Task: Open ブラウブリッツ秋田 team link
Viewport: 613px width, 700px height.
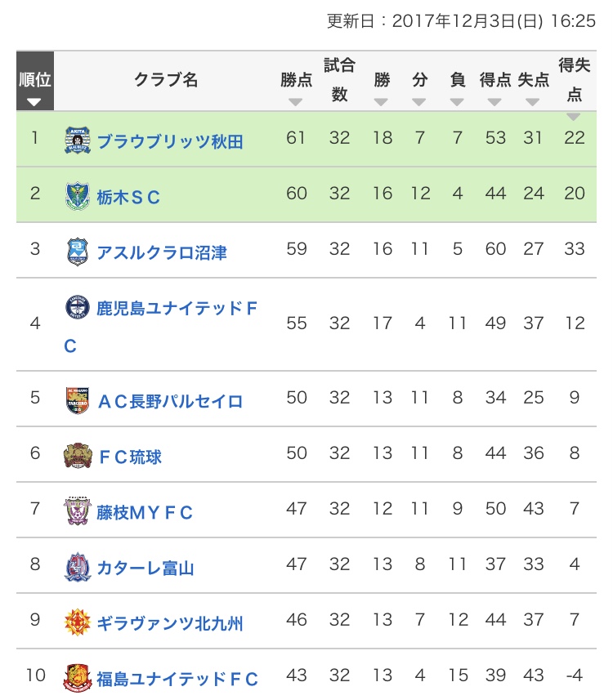Action: coord(170,141)
